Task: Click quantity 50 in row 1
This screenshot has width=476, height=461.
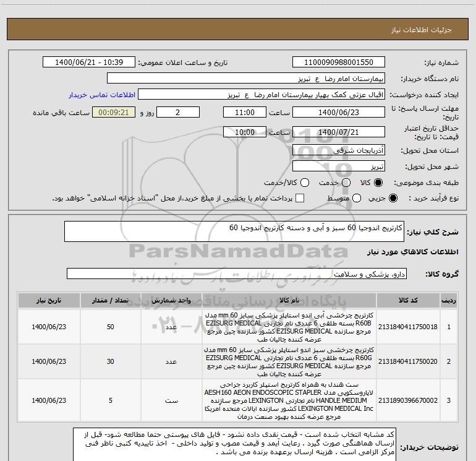Action: (x=111, y=327)
